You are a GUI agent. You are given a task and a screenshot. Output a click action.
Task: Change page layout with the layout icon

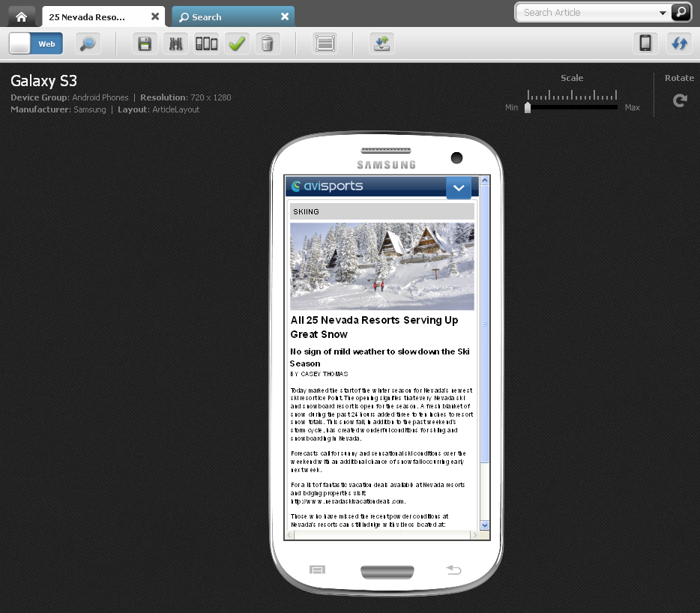(x=325, y=43)
